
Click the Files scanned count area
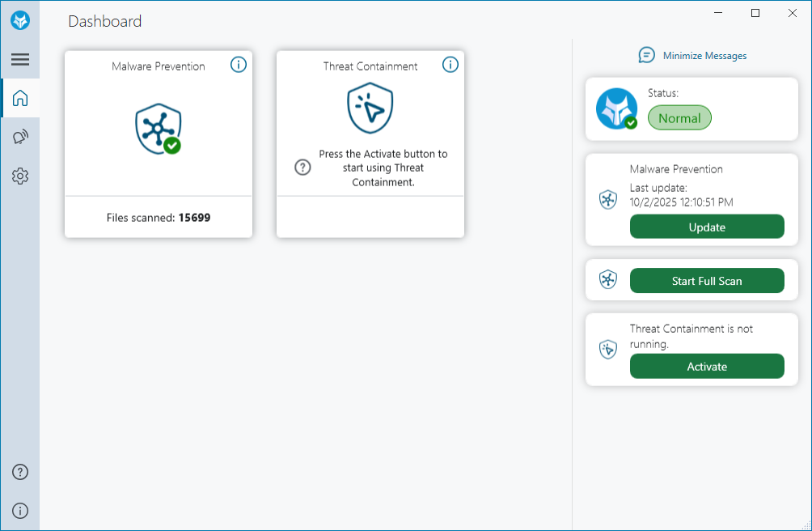[159, 218]
